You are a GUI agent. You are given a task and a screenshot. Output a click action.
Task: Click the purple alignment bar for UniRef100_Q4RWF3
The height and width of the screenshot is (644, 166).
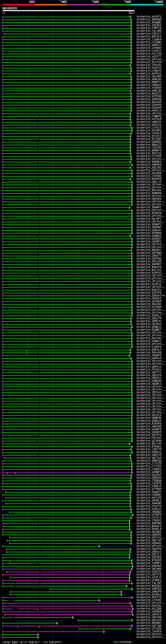68,472
